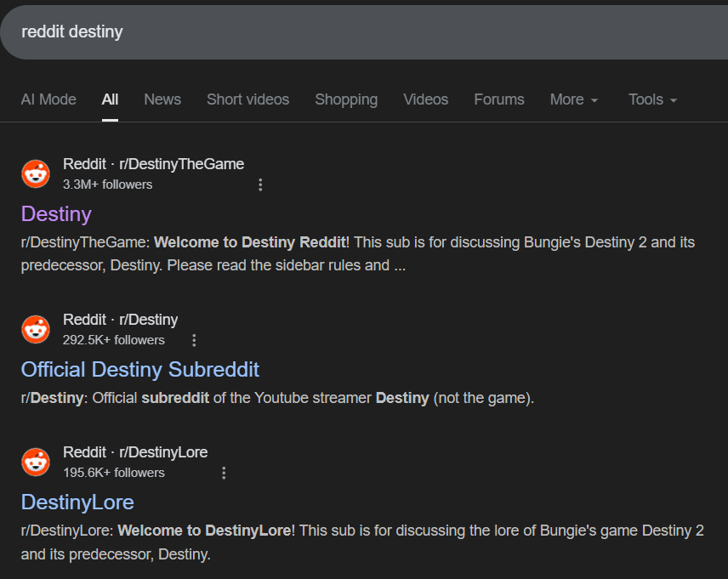Viewport: 728px width, 579px height.
Task: Click the 292.5K+ followers text
Action: (114, 340)
